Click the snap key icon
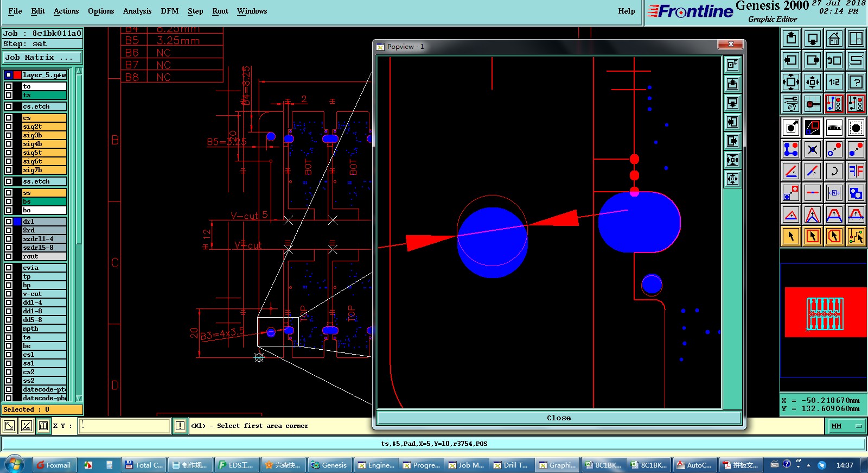The height and width of the screenshot is (473, 868). (813, 104)
